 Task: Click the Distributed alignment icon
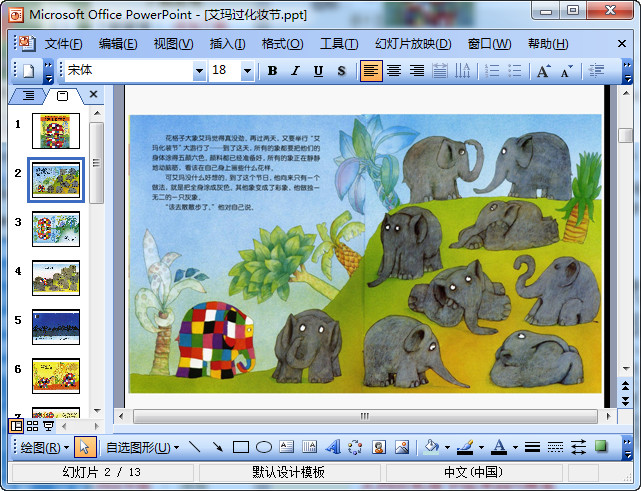[x=440, y=71]
